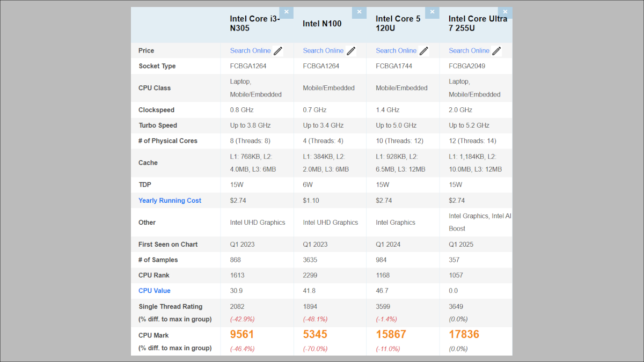Viewport: 644px width, 362px height.
Task: Click the pencil edit icon beside Intel Core i3-N305 price
Action: (278, 50)
